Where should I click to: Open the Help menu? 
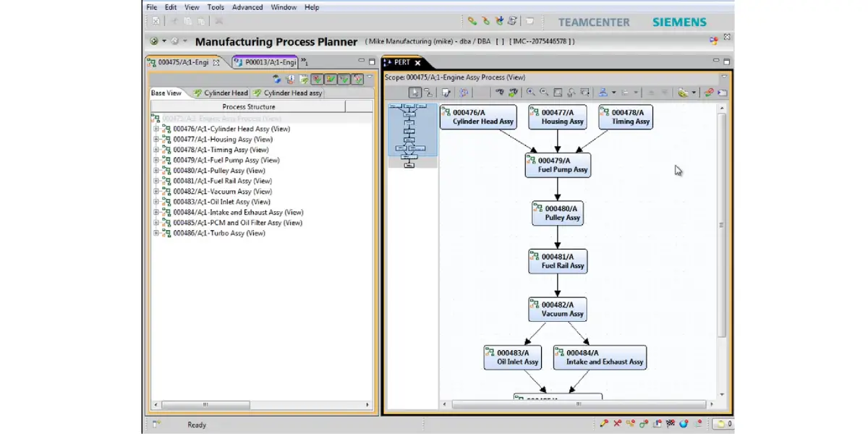(312, 7)
